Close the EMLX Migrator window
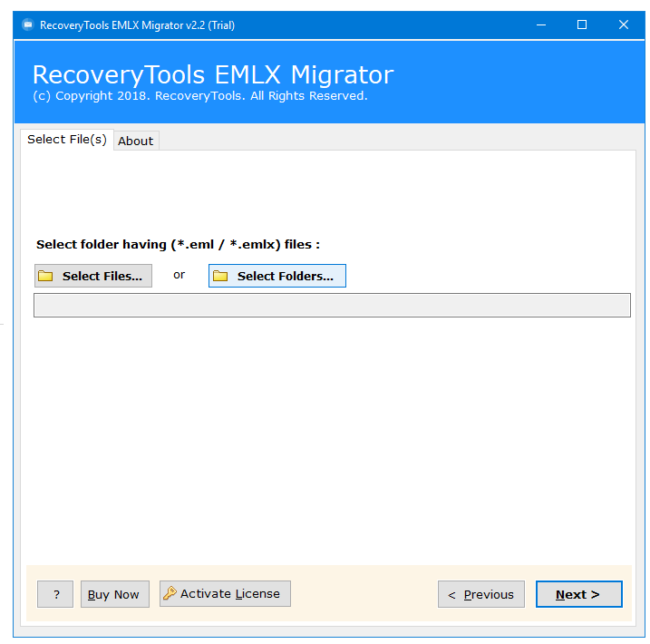650x644 pixels. (x=624, y=24)
